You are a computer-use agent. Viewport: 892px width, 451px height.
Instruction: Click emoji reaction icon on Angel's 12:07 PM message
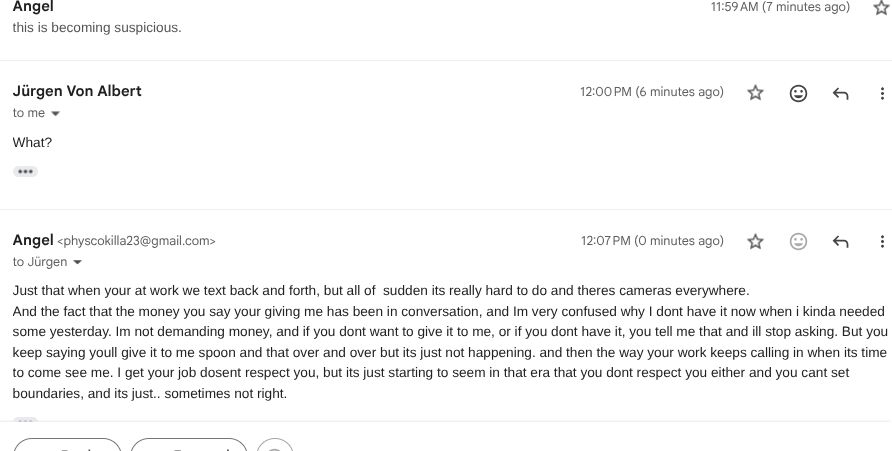(x=798, y=241)
